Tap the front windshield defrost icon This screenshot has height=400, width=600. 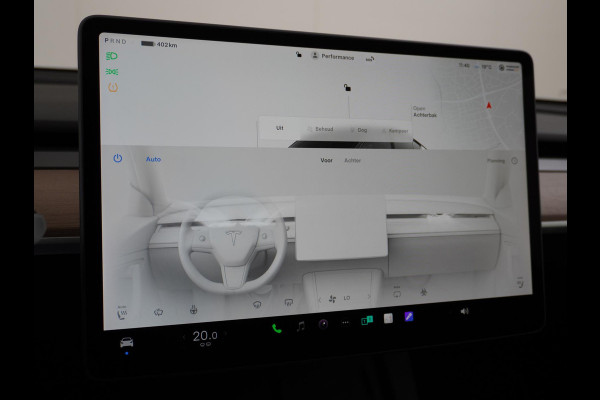257,304
